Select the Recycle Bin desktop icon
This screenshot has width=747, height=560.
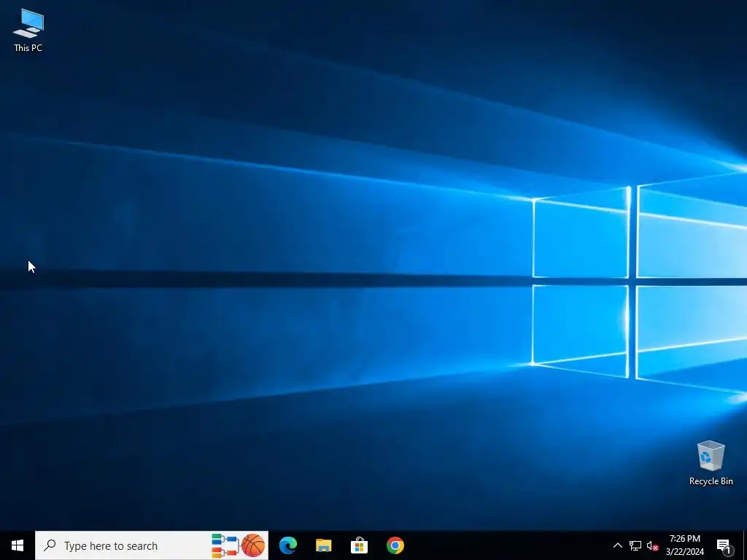click(x=711, y=463)
